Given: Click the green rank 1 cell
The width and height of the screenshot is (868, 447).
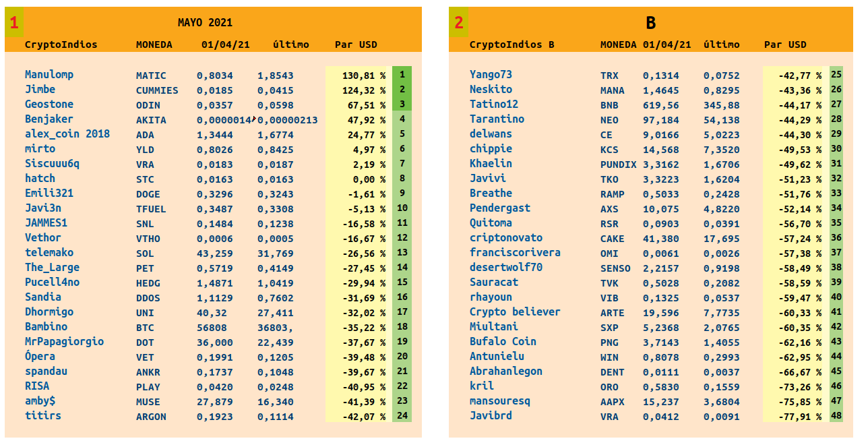Looking at the screenshot, I should 402,75.
